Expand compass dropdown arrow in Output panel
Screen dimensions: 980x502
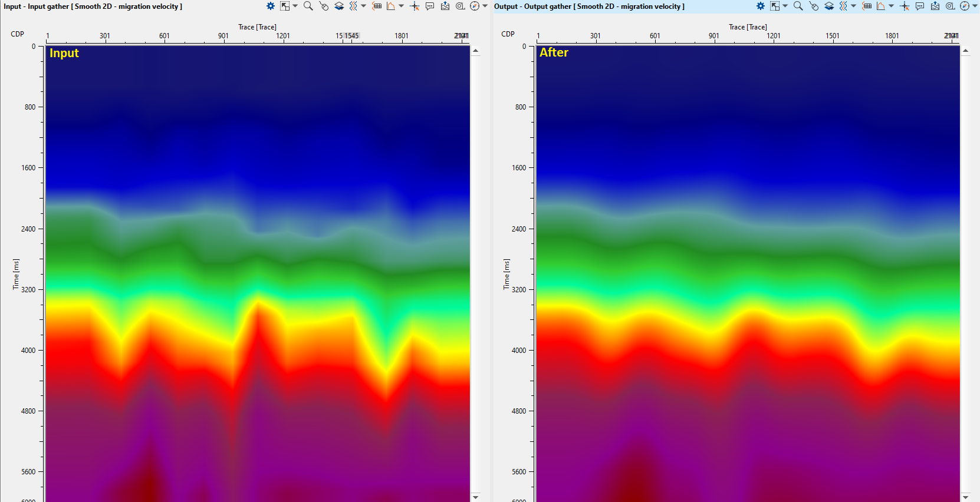975,6
